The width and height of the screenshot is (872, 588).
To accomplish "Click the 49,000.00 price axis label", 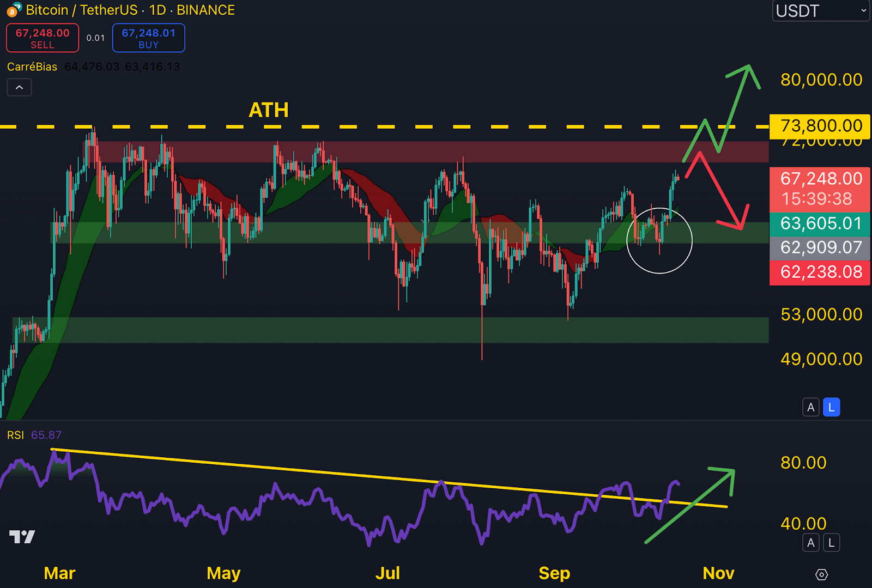I will pos(821,359).
